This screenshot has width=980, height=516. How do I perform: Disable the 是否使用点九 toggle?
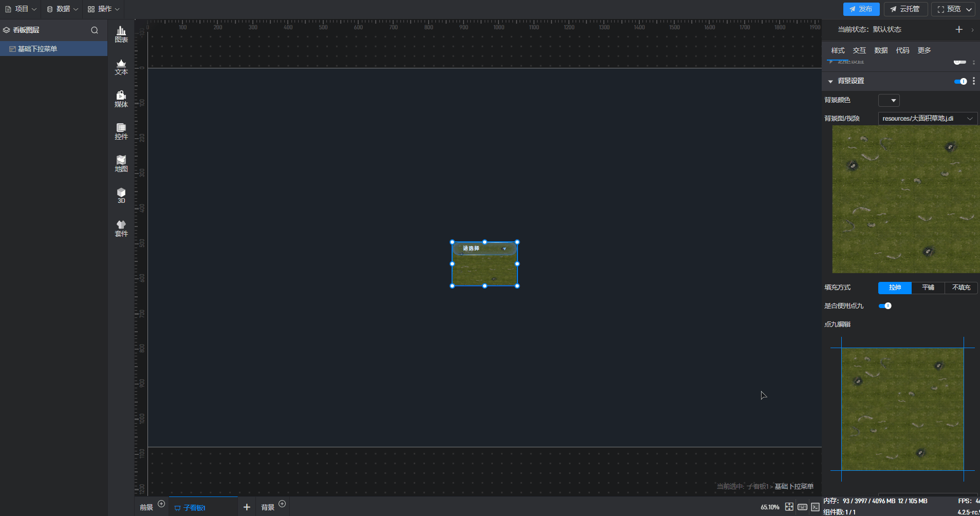click(885, 306)
